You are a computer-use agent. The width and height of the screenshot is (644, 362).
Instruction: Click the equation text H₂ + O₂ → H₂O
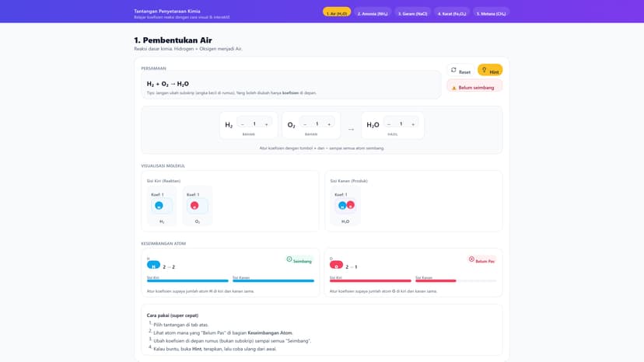point(167,84)
